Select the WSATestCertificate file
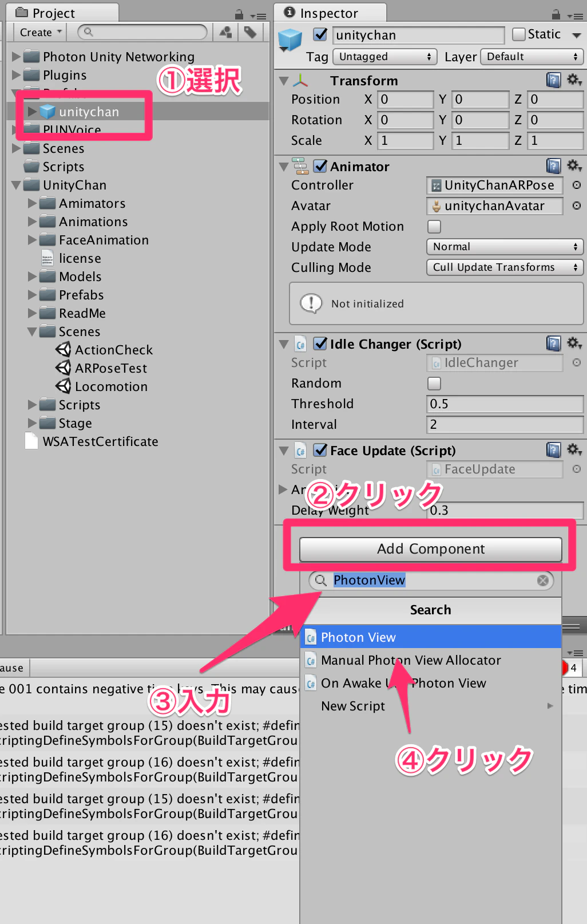This screenshot has height=924, width=587. click(92, 441)
